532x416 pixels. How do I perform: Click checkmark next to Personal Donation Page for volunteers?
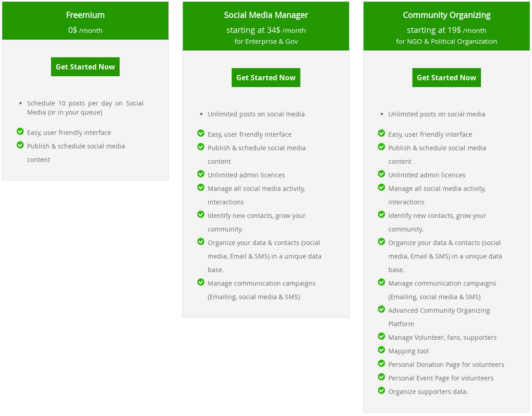[381, 363]
